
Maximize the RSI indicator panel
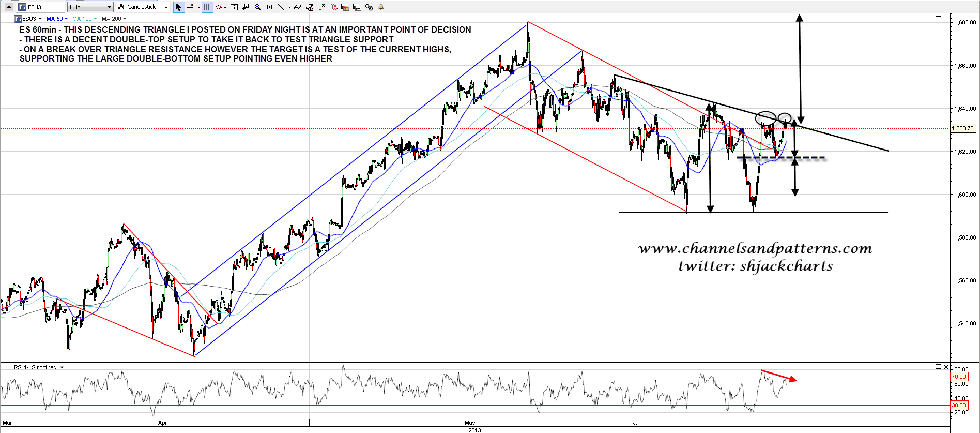click(x=938, y=367)
